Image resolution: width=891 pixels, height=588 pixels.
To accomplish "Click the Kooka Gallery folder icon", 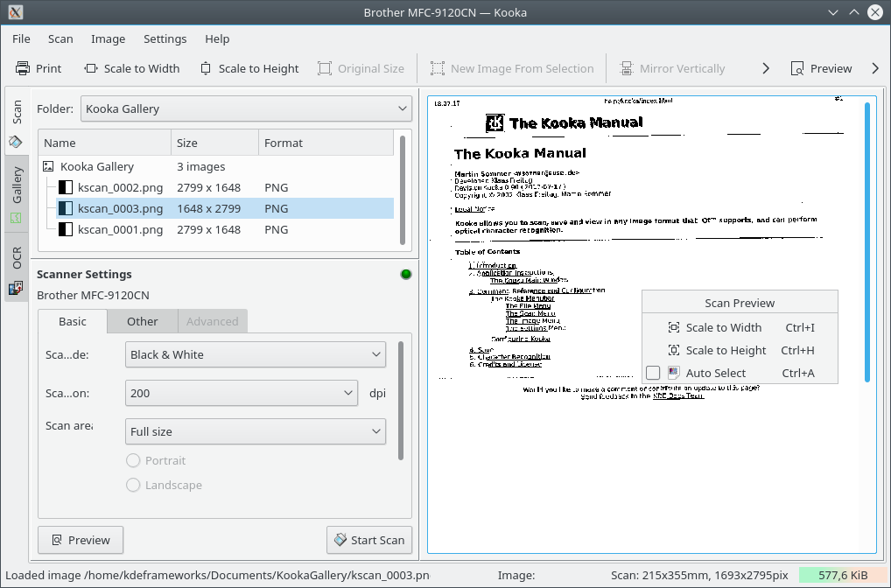I will point(48,166).
